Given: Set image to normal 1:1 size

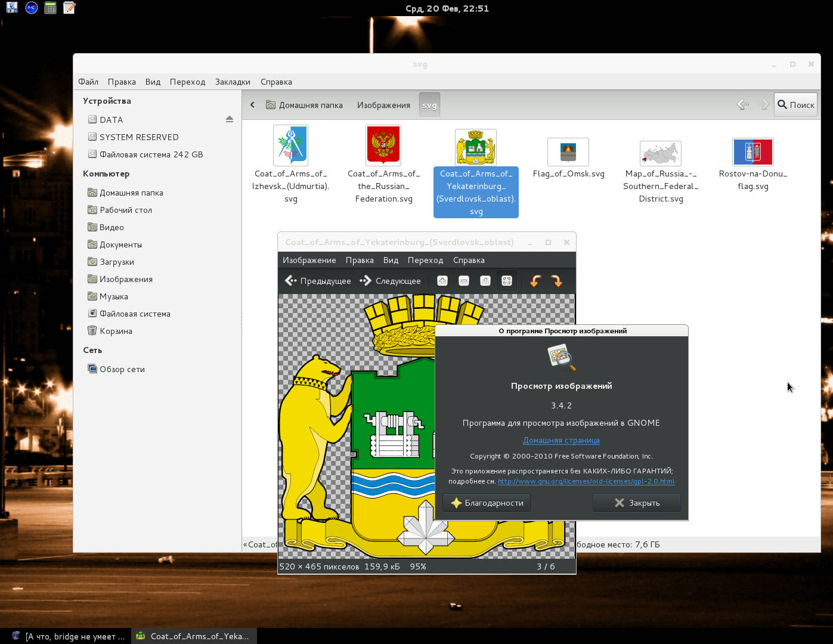Looking at the screenshot, I should pyautogui.click(x=485, y=281).
